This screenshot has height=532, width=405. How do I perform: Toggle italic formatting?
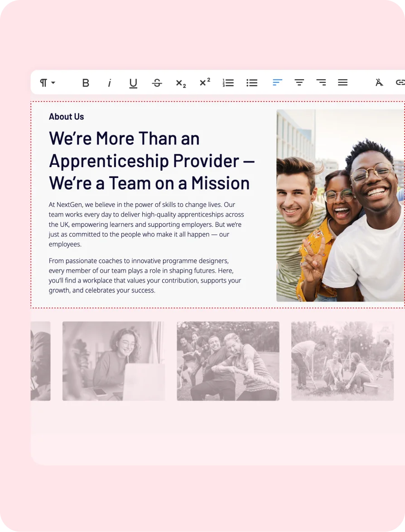[x=109, y=83]
